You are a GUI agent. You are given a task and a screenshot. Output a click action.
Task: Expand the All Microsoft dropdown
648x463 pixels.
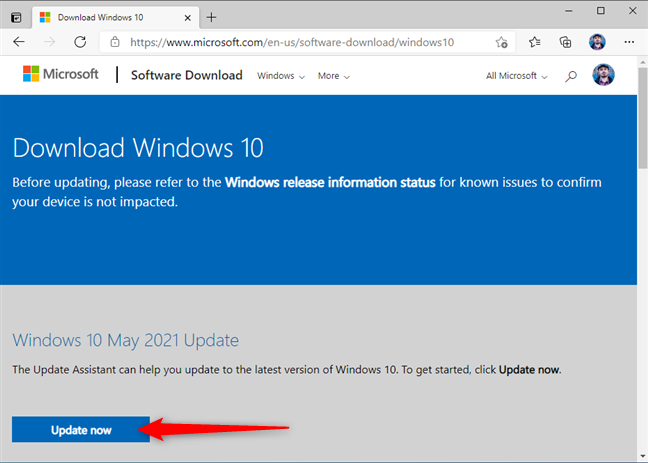click(x=516, y=76)
